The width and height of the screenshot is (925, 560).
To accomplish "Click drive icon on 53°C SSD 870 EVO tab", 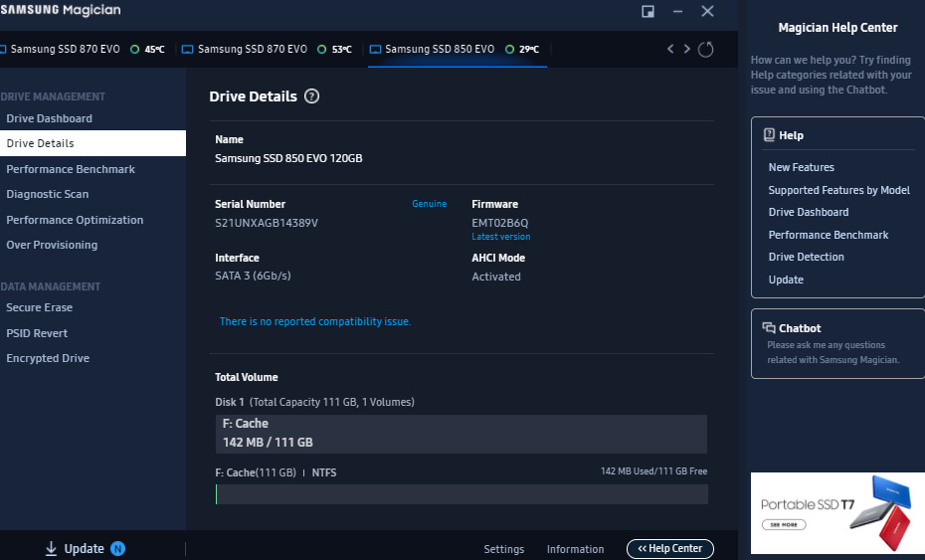I will click(188, 50).
